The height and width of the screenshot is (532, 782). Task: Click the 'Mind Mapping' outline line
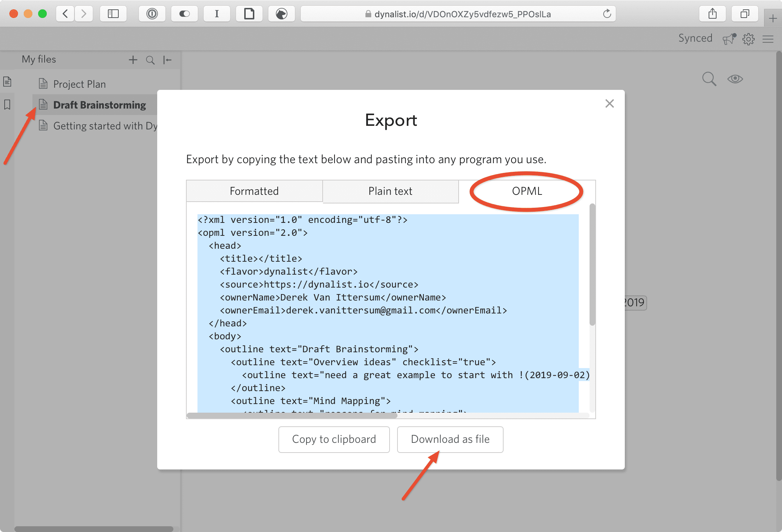pos(311,401)
